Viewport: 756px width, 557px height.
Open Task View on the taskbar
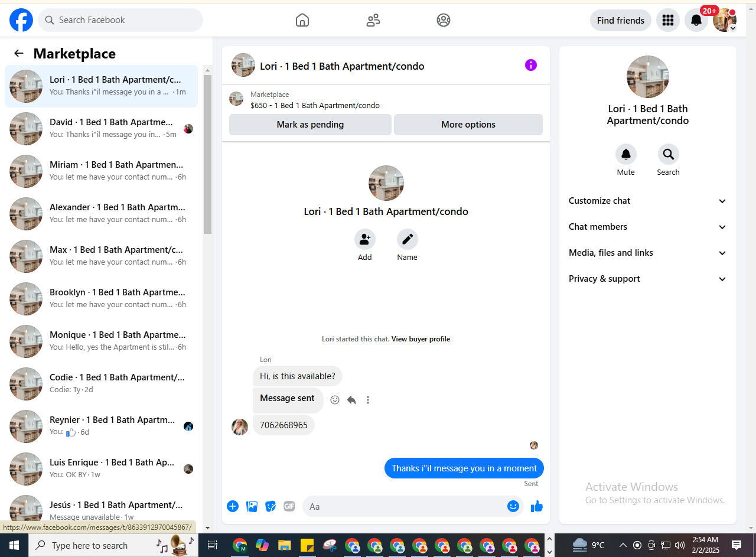pos(213,545)
